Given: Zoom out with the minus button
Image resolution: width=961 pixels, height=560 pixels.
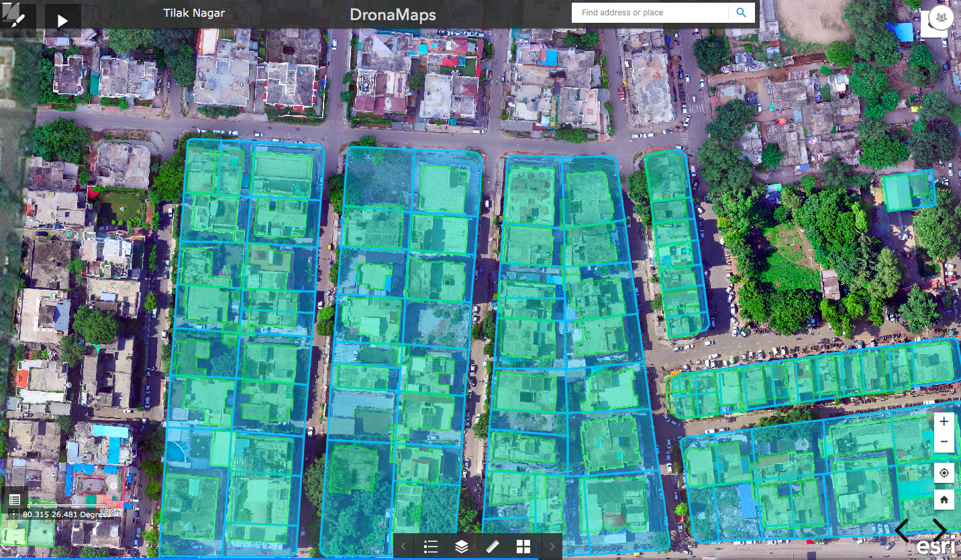Looking at the screenshot, I should pos(944,441).
